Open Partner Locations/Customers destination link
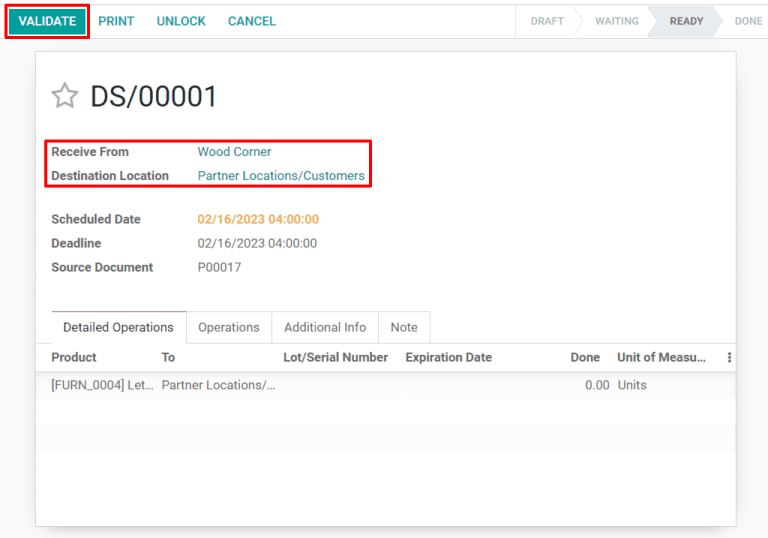 pyautogui.click(x=281, y=176)
